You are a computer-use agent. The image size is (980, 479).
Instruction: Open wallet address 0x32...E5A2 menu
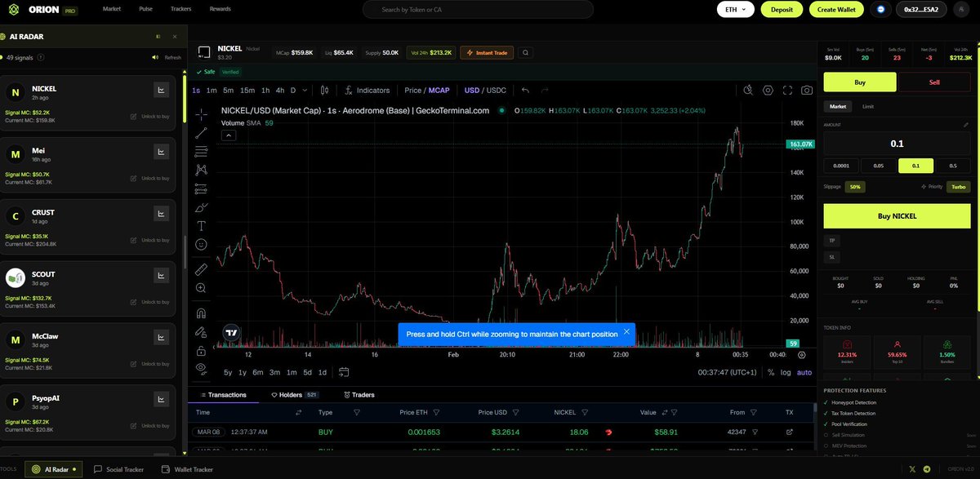pos(921,10)
